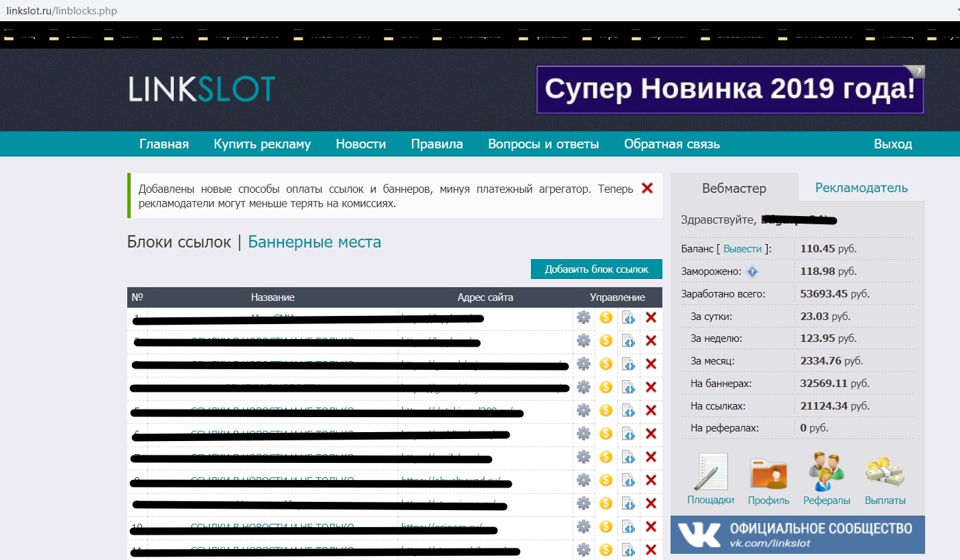Click the gold coin icon in row 8
Viewport: 960px width, 560px height.
click(x=606, y=480)
